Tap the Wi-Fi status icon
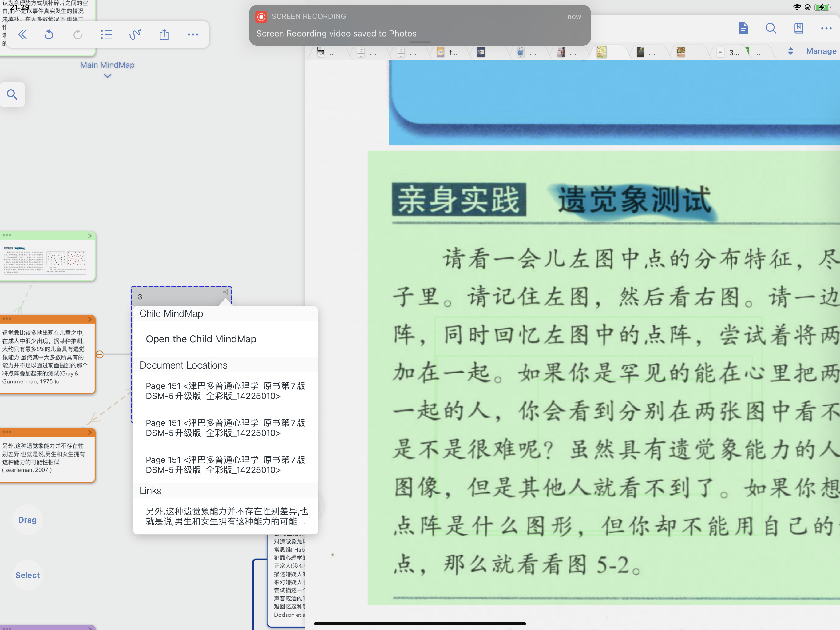The width and height of the screenshot is (840, 630). point(797,7)
